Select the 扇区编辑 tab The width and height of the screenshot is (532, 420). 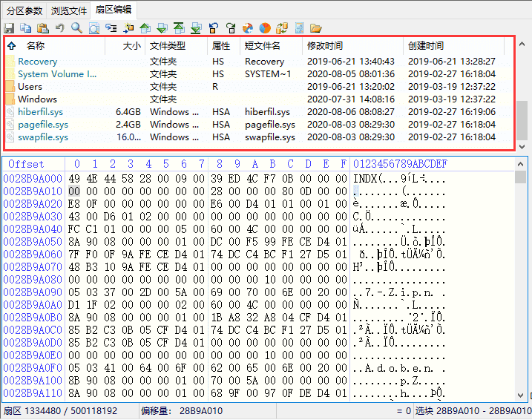click(114, 10)
